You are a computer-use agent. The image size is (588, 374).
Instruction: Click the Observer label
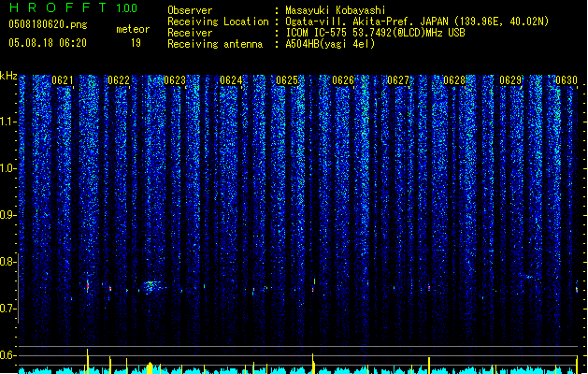point(190,10)
